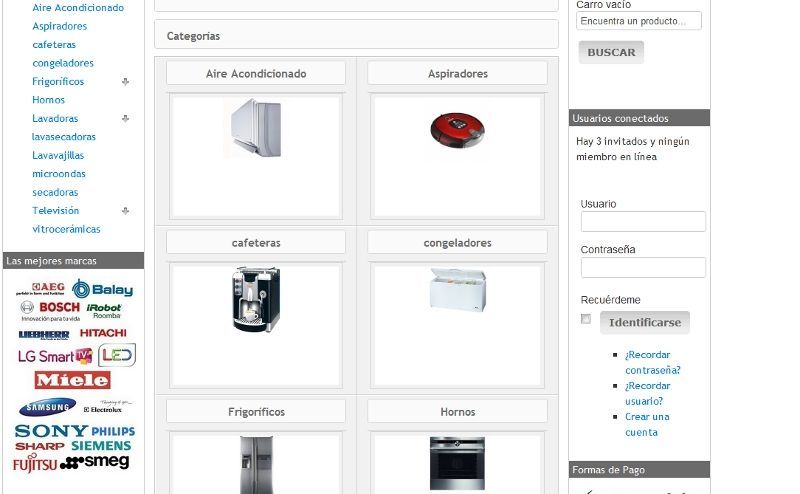The width and height of the screenshot is (800, 494).
Task: Click the Aire Acondicionado category heading
Action: [x=256, y=73]
